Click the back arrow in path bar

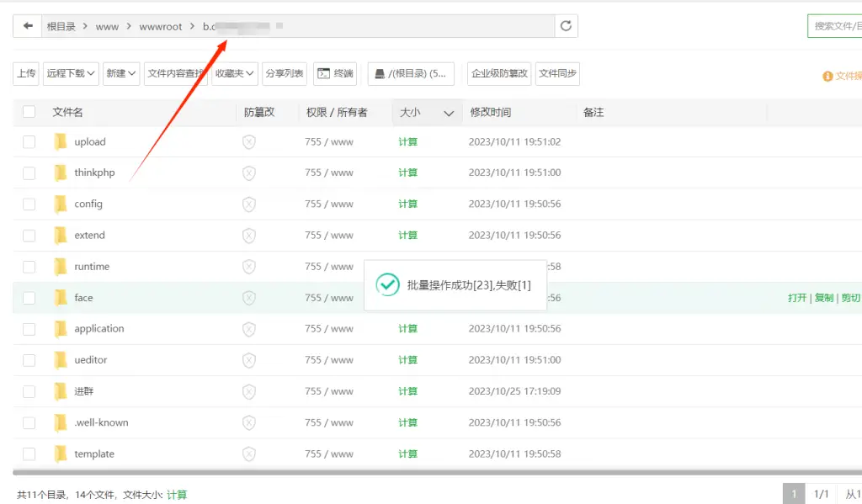(28, 26)
